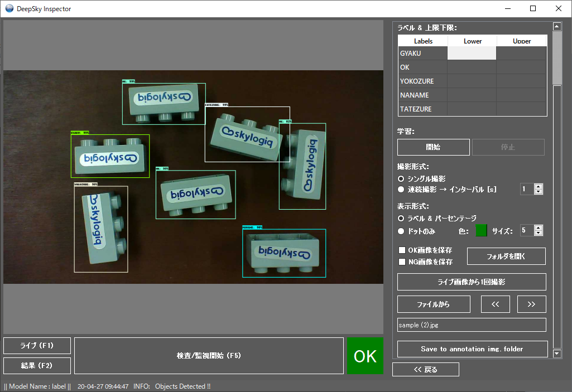
Task: Click the settings panel scroll down arrow
Action: click(557, 353)
